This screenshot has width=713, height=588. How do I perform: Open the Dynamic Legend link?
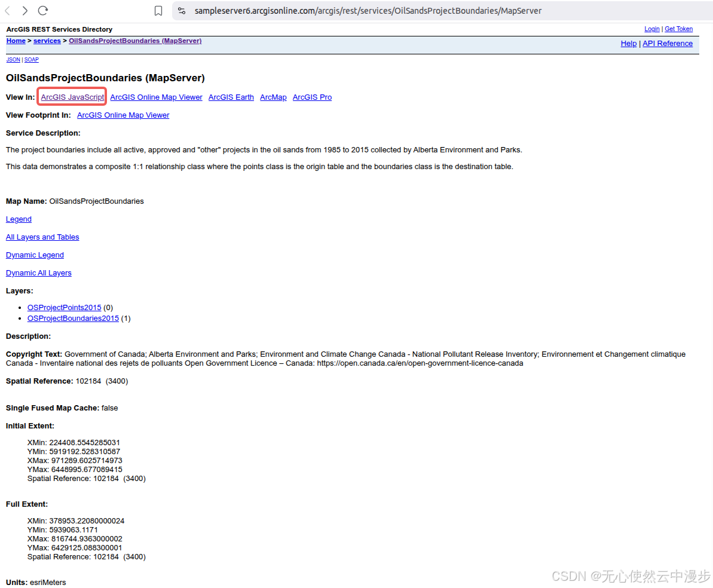click(35, 255)
